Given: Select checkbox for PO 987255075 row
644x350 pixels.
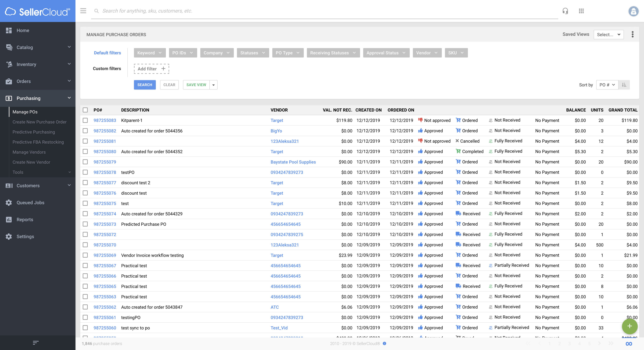Looking at the screenshot, I should [x=85, y=203].
